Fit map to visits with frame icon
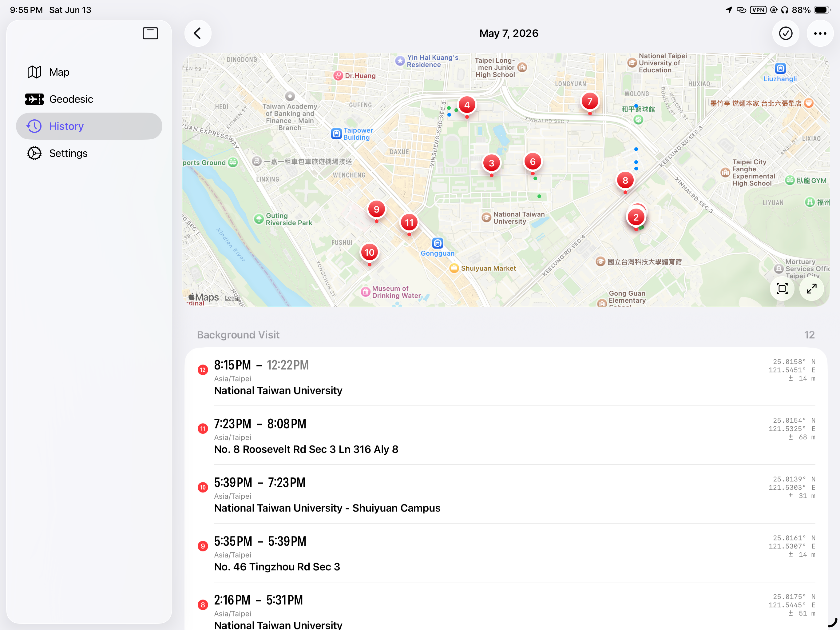The image size is (840, 630). coord(782,289)
